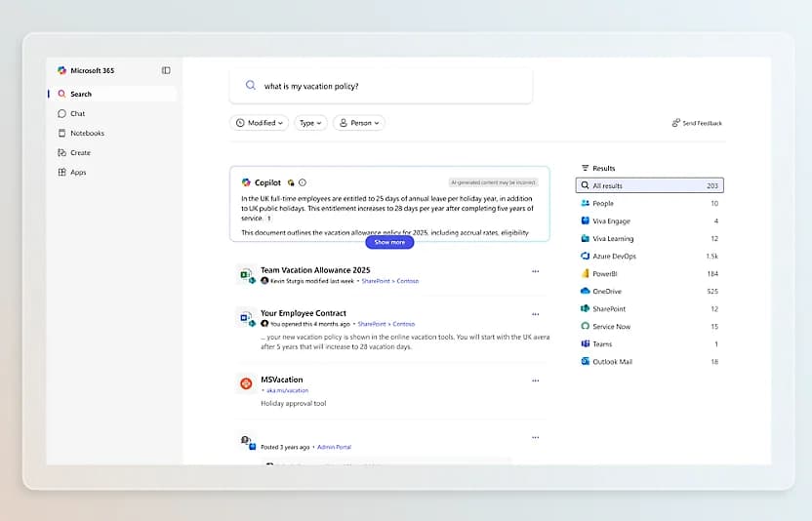Filter results by People

click(x=649, y=203)
